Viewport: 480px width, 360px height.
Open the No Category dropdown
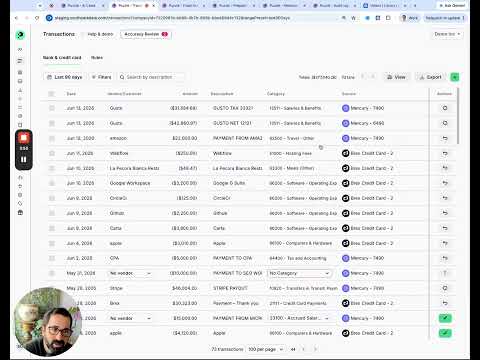point(299,273)
